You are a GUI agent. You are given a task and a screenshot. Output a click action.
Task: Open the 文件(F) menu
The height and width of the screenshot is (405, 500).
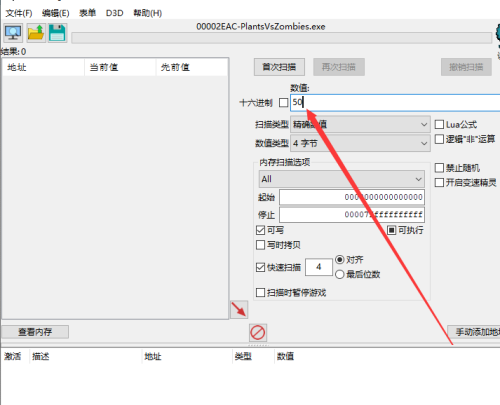click(x=19, y=13)
